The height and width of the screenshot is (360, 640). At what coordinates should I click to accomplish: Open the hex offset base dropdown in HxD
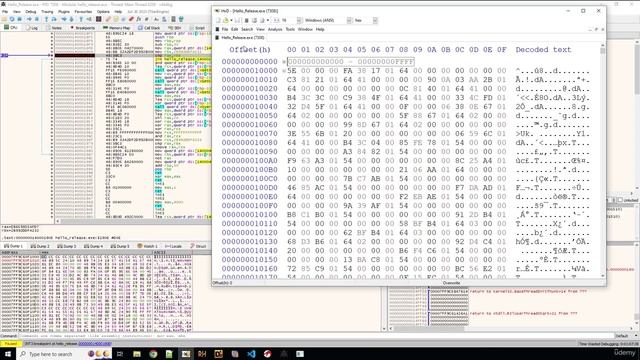click(x=375, y=20)
